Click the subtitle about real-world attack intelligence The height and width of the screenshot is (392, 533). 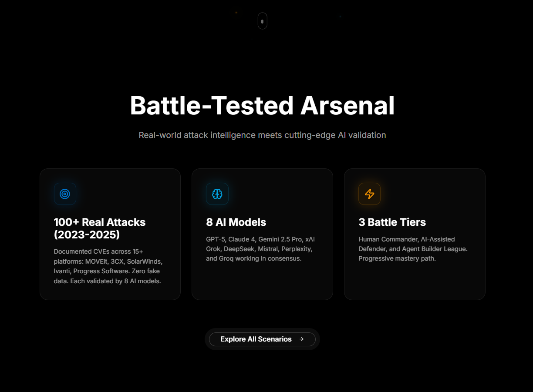tap(262, 135)
